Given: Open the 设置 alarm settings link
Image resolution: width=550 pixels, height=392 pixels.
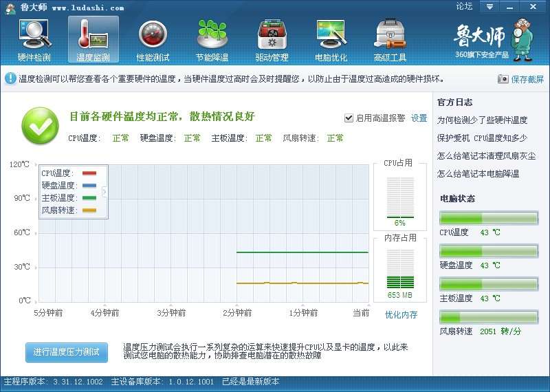Looking at the screenshot, I should (x=419, y=118).
